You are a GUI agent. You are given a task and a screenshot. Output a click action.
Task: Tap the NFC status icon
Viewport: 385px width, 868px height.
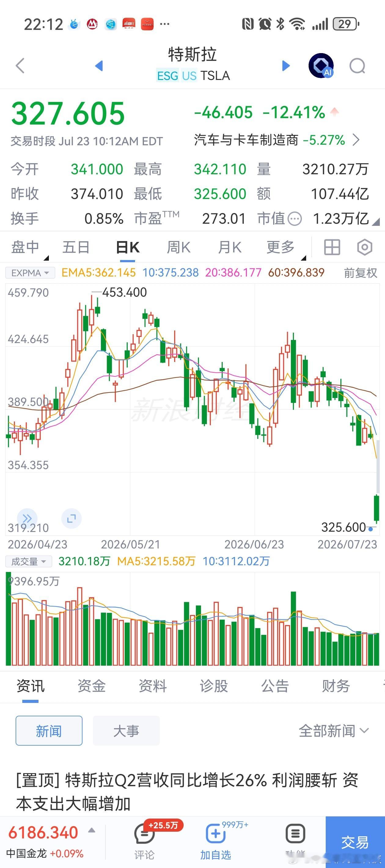(x=248, y=24)
